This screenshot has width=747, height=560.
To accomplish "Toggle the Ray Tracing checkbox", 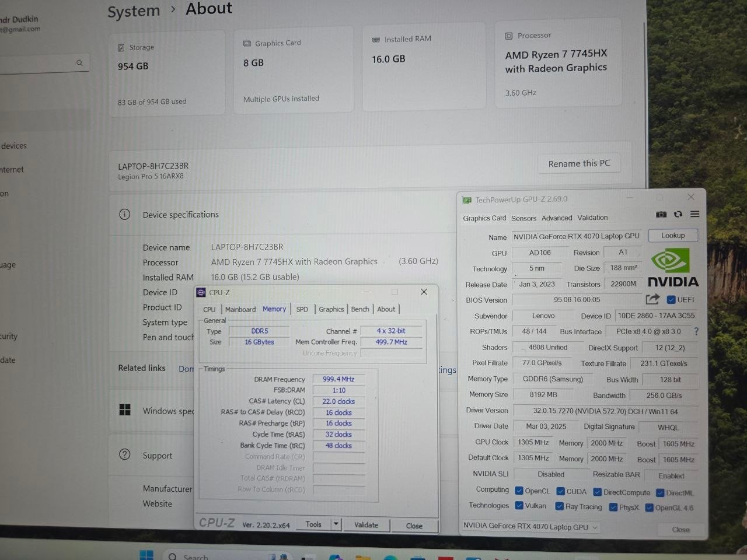I will click(x=559, y=506).
